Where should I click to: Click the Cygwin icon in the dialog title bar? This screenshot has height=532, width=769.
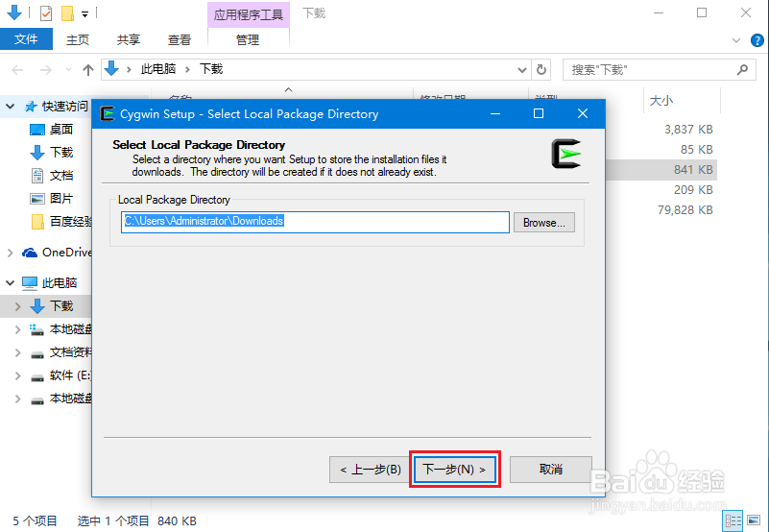point(108,114)
